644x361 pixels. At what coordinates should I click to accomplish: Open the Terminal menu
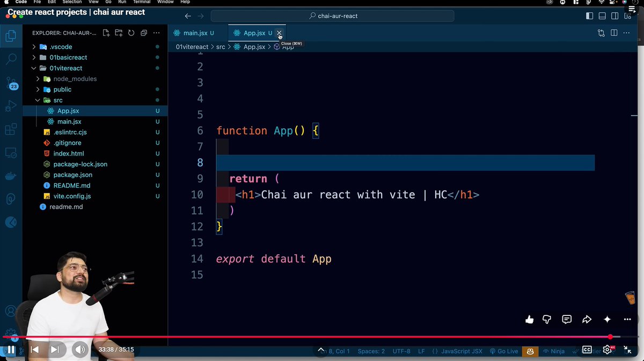click(142, 2)
